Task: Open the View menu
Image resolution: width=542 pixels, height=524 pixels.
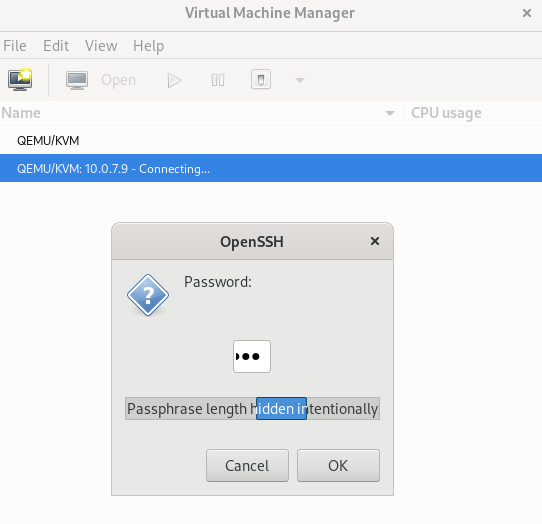Action: click(x=101, y=46)
